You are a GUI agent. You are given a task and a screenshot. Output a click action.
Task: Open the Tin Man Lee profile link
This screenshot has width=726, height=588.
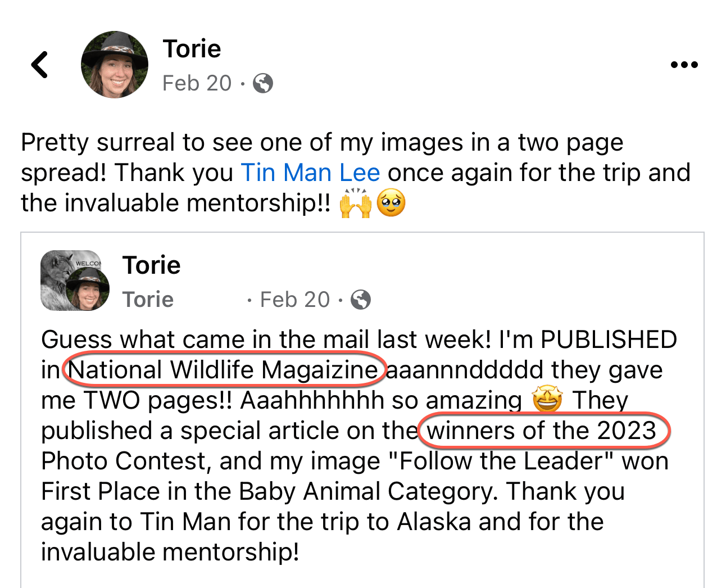click(x=310, y=173)
